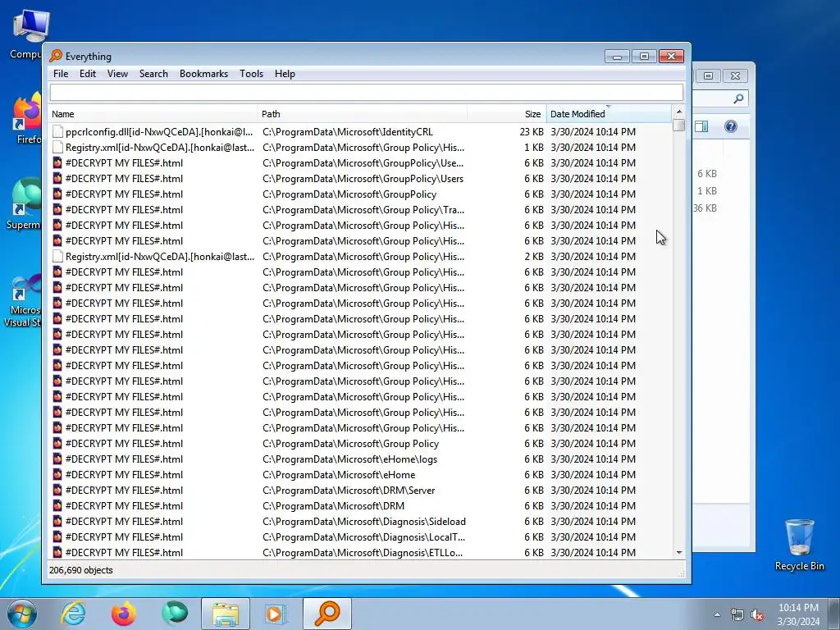The width and height of the screenshot is (840, 630).
Task: Select the ppcrlconfig.dll encrypted file row
Action: point(359,132)
